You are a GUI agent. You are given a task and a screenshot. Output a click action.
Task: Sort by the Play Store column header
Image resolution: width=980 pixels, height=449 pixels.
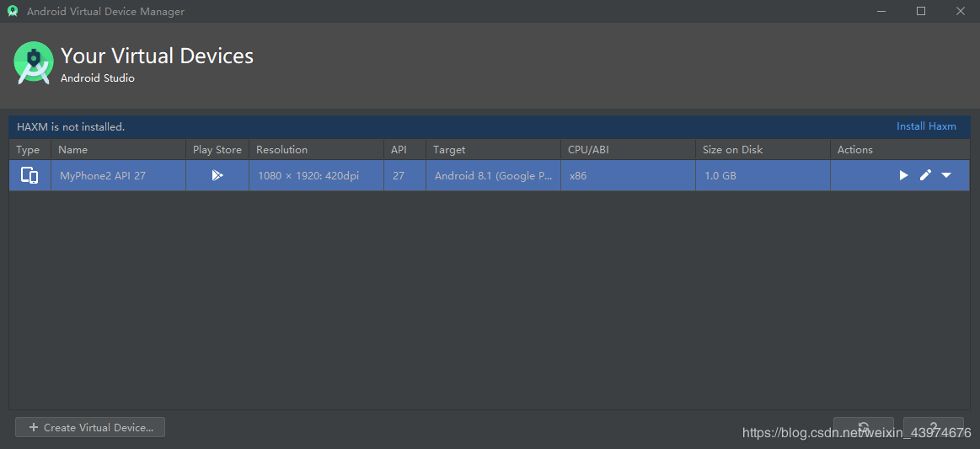coord(217,150)
